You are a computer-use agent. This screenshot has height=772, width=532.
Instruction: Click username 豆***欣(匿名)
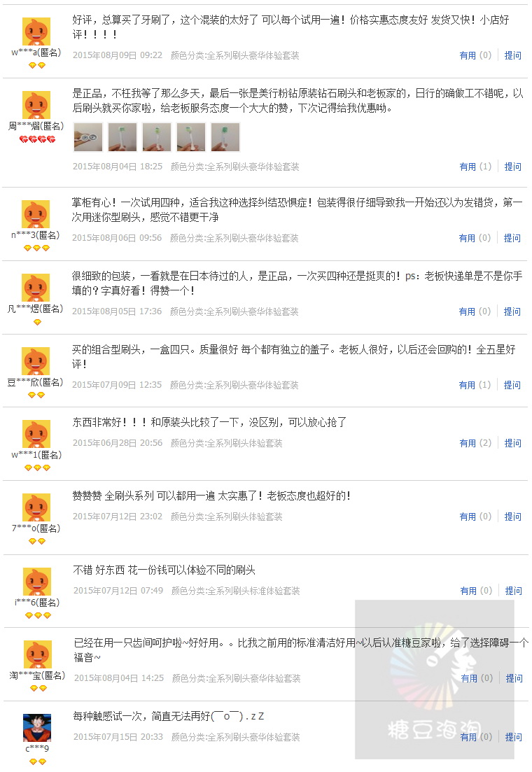tap(36, 382)
